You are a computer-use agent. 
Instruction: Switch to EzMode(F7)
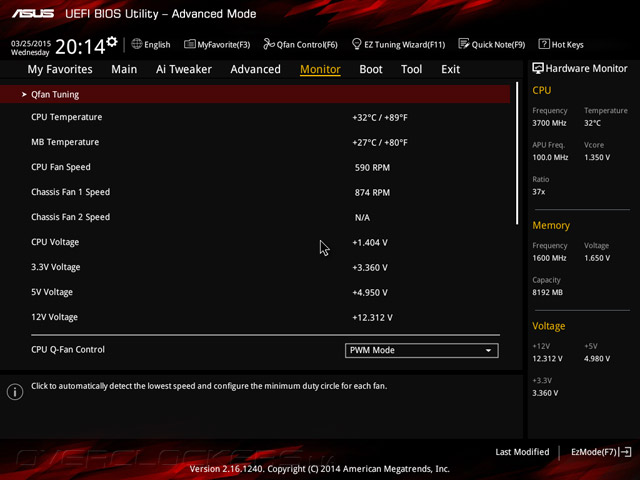tap(593, 452)
